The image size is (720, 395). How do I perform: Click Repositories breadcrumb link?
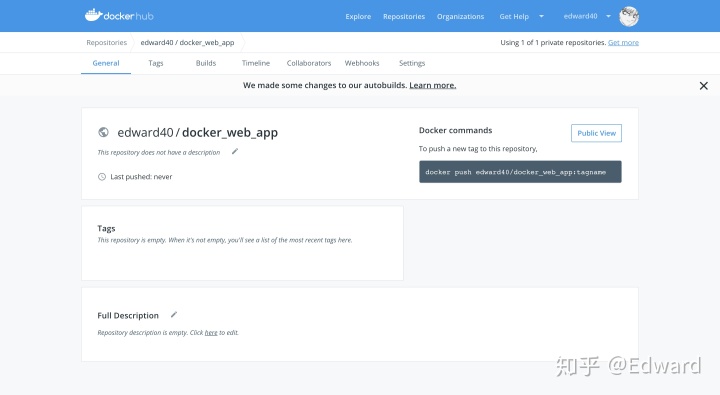coord(107,42)
